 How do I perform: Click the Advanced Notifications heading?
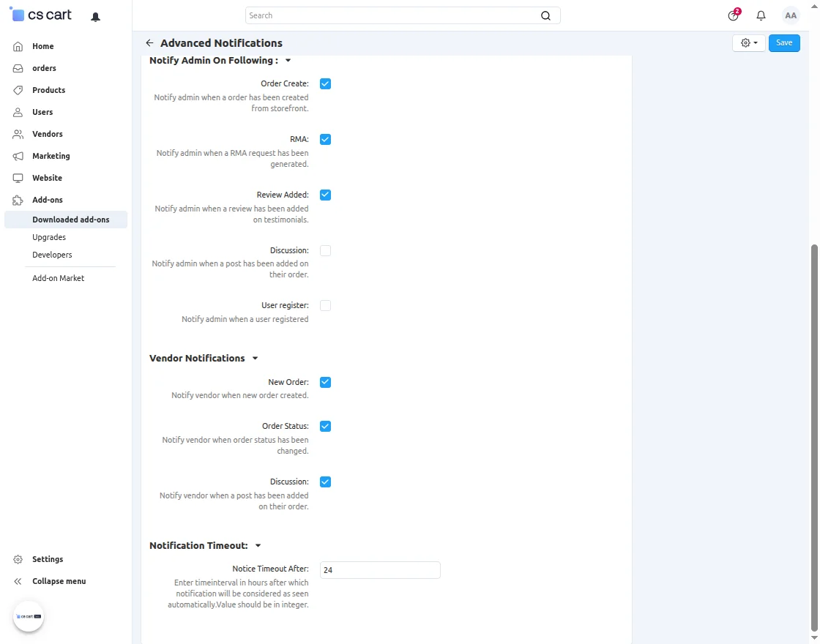click(221, 43)
